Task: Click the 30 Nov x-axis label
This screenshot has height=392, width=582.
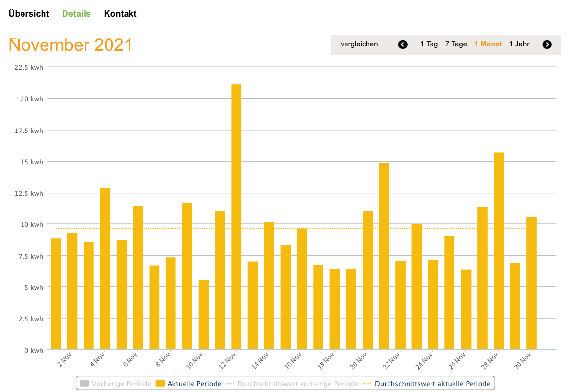Action: pyautogui.click(x=522, y=361)
